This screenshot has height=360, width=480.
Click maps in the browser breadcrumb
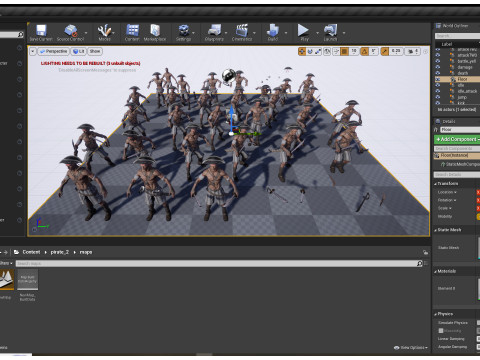(86, 252)
